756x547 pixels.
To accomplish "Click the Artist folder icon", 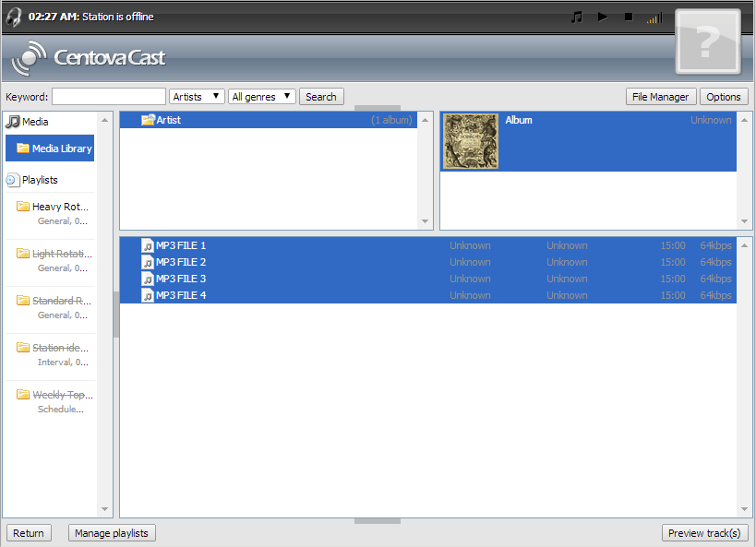I will pos(148,120).
